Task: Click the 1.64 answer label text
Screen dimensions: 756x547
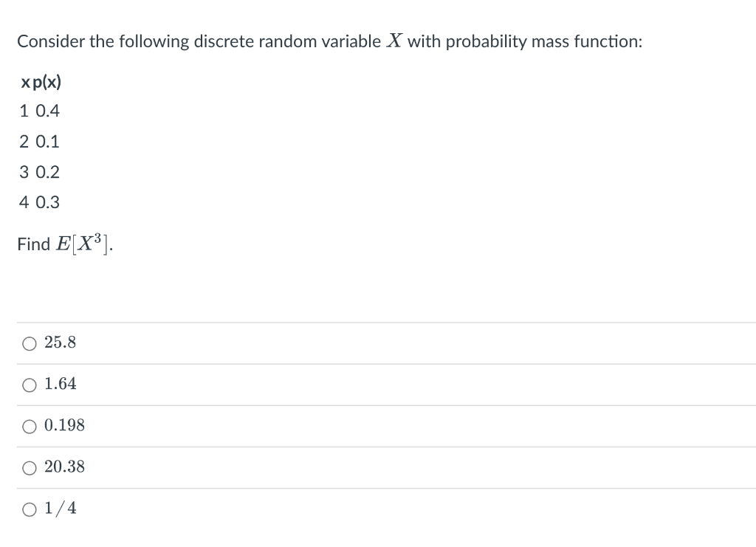Action: click(61, 384)
